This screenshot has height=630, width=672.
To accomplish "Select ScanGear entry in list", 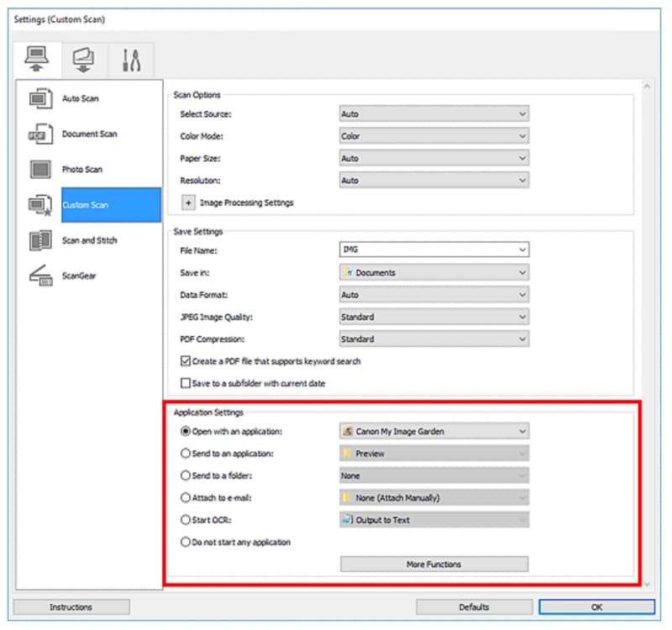I will [79, 276].
